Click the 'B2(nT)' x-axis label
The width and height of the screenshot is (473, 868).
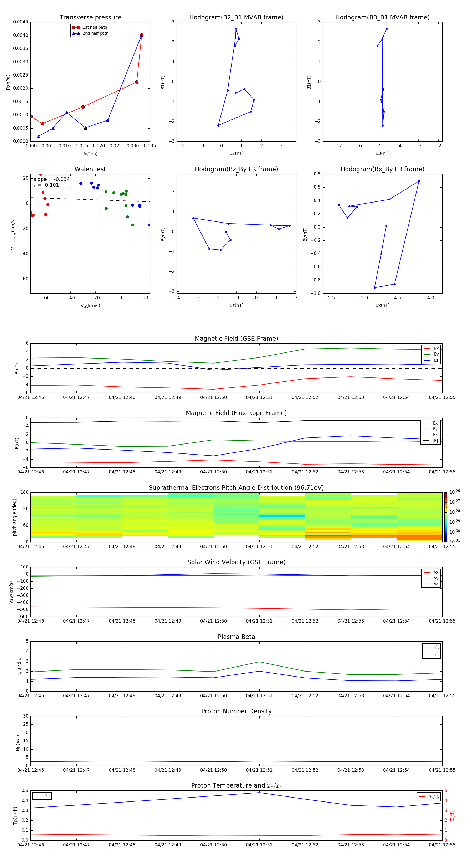point(236,153)
